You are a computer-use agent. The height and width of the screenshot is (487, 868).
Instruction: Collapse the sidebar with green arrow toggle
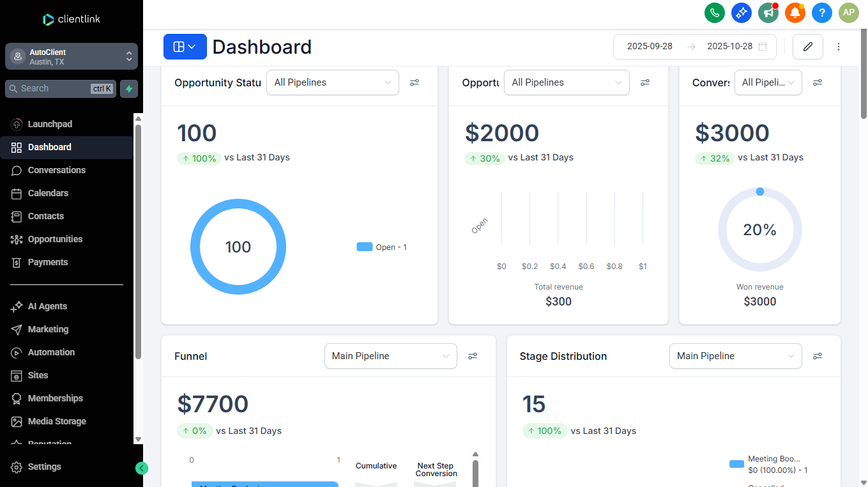pyautogui.click(x=142, y=468)
